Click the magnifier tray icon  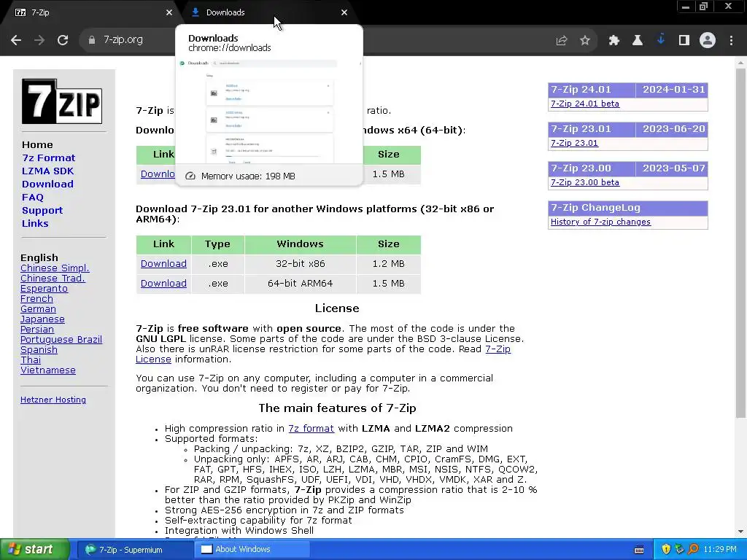pos(693,550)
